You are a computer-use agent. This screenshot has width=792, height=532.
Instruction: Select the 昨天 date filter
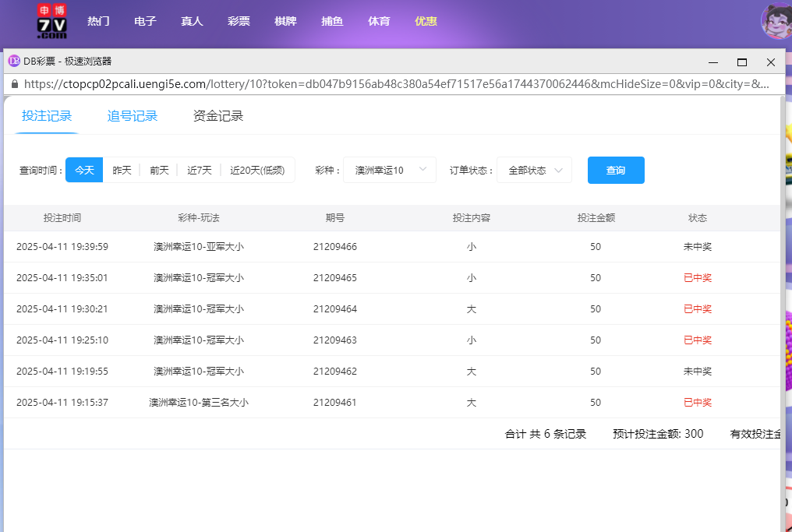(x=122, y=170)
